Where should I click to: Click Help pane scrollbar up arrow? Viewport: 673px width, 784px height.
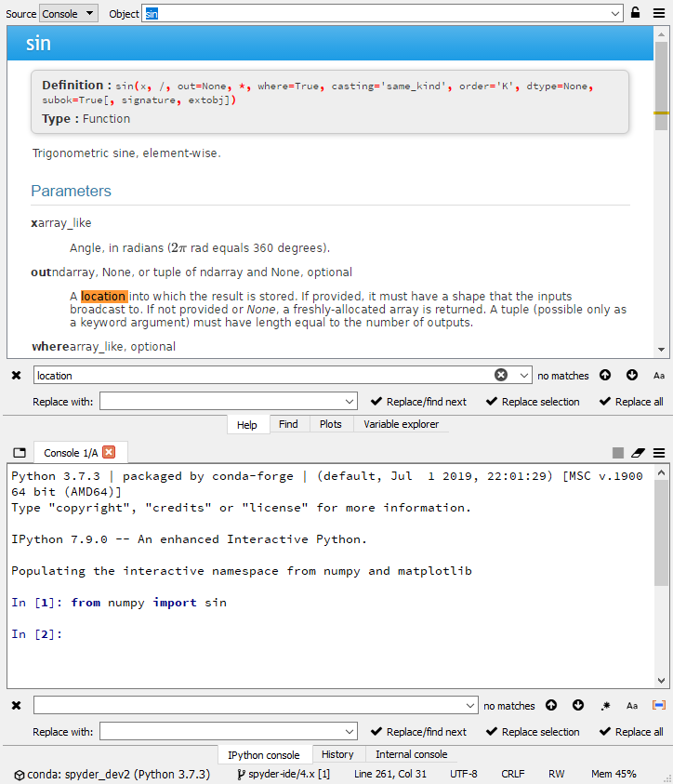tap(661, 34)
